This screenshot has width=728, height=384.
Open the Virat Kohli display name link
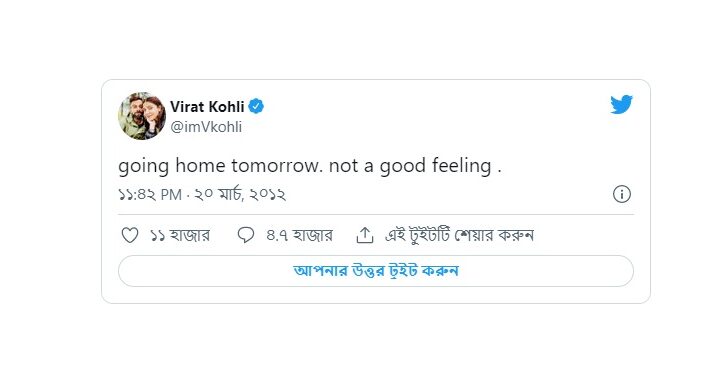pos(207,107)
